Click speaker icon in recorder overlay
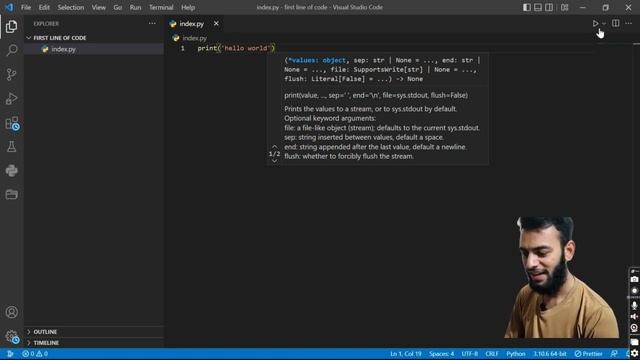The width and height of the screenshot is (640, 360). tap(634, 317)
